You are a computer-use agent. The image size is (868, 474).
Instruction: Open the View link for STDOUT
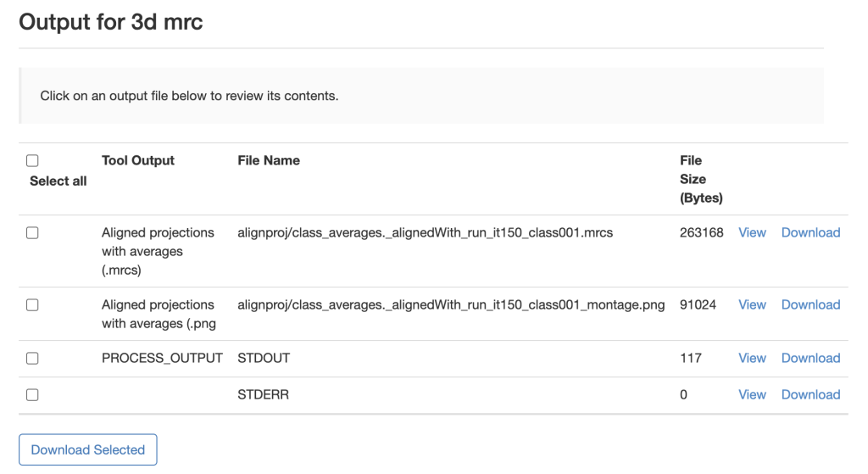click(x=752, y=358)
